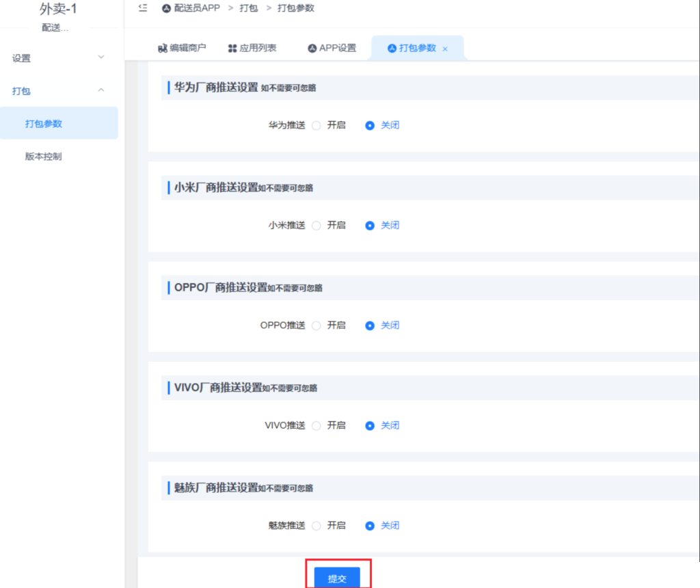Image resolution: width=700 pixels, height=588 pixels.
Task: Click the 打包 breadcrumb link
Action: (249, 9)
